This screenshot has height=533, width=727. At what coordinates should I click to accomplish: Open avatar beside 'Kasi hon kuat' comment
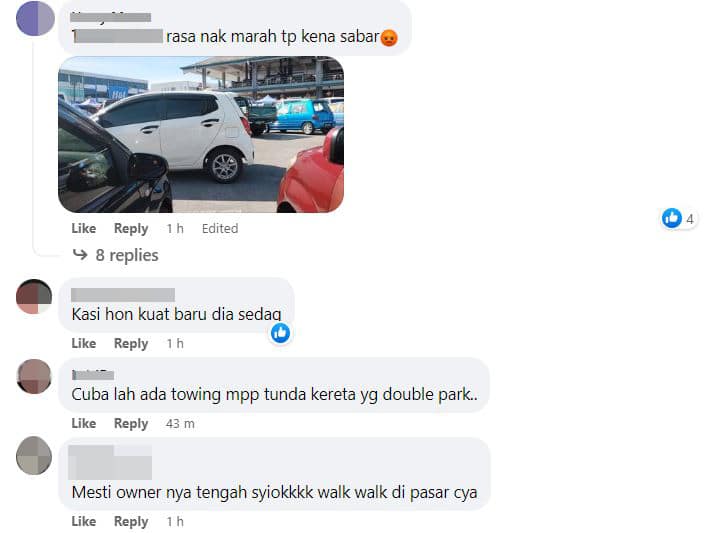pyautogui.click(x=34, y=297)
